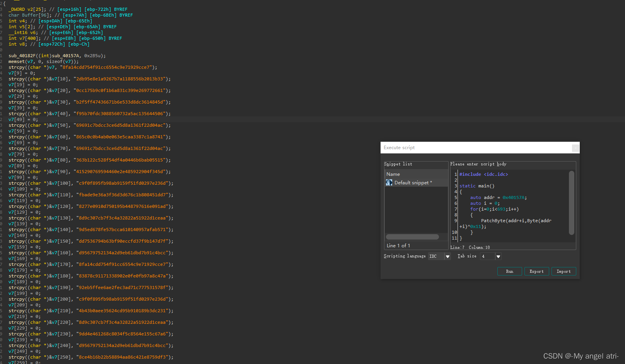
Task: Click the strcpy line for &v7[210]
Action: coord(91,311)
